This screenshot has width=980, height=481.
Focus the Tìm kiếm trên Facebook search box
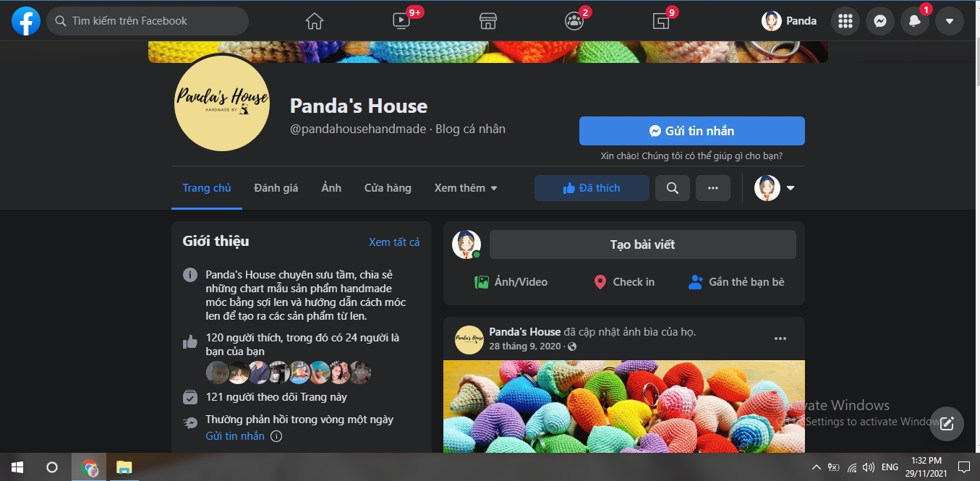pyautogui.click(x=148, y=21)
